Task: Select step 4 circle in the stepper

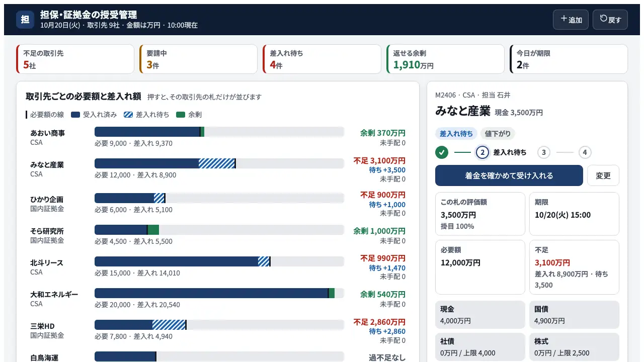Action: coord(585,152)
